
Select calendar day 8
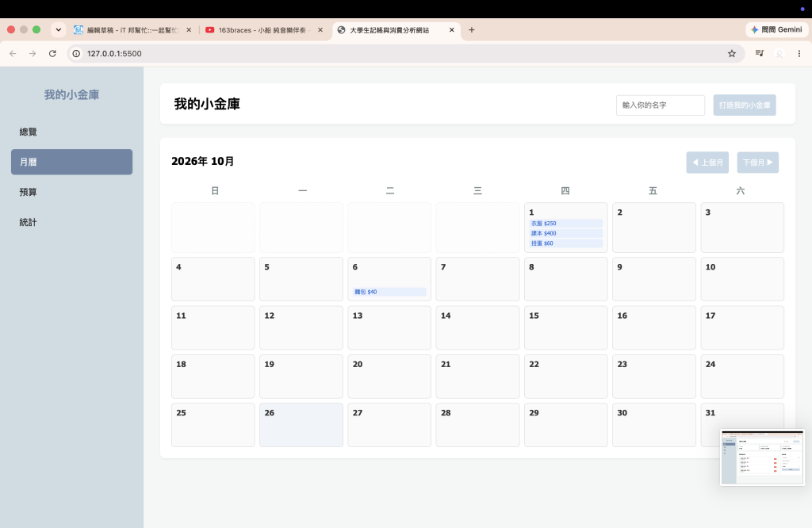[566, 279]
